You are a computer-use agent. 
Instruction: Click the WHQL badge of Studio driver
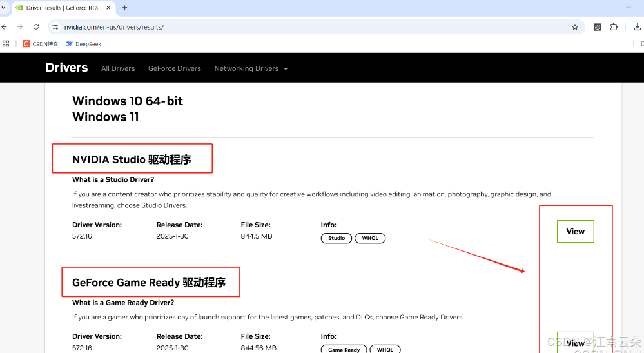370,238
